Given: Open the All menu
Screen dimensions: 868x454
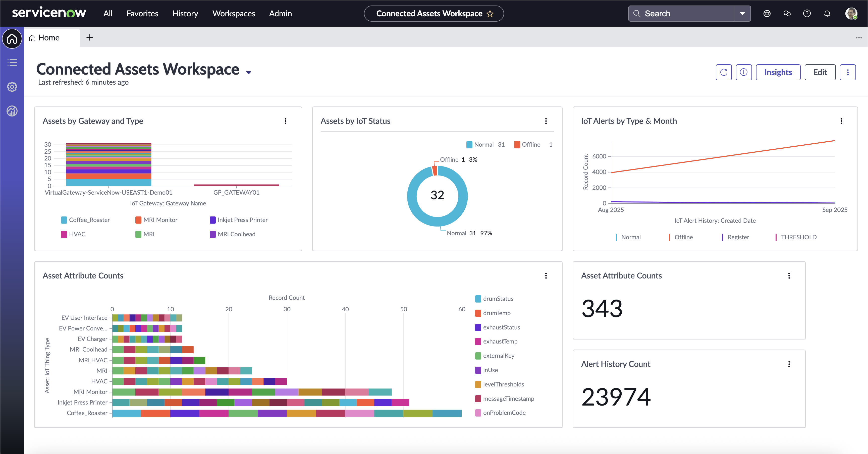Looking at the screenshot, I should point(108,14).
